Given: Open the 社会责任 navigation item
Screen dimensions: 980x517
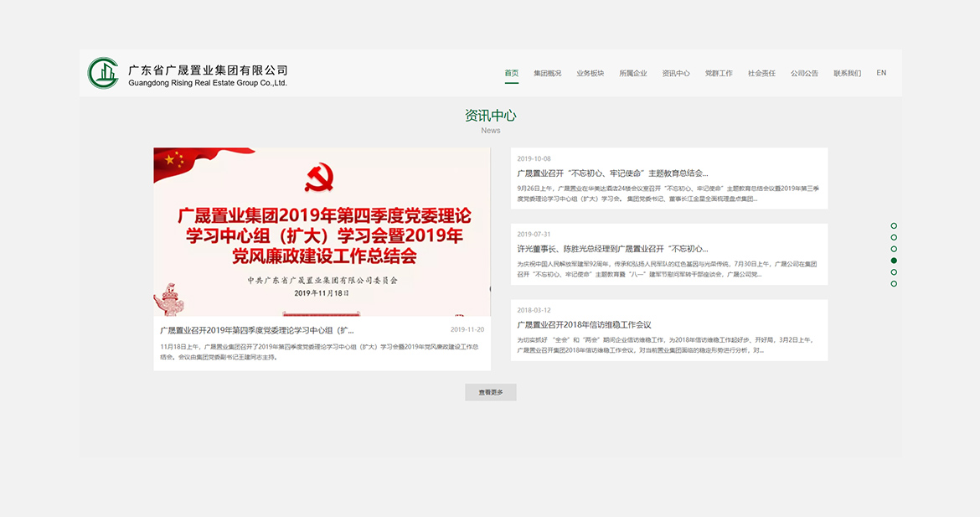Looking at the screenshot, I should tap(761, 73).
